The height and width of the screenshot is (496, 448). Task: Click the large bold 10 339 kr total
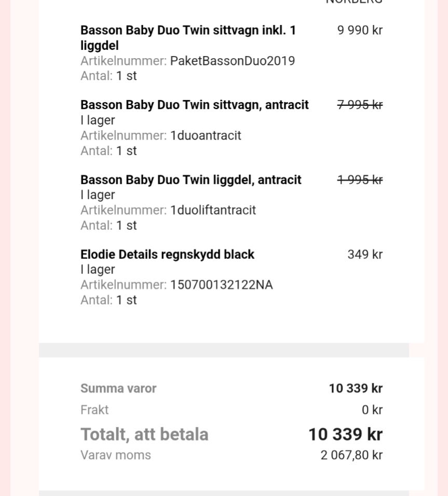345,434
